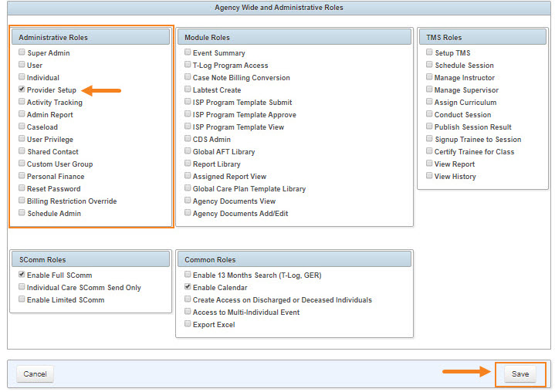The image size is (555, 392).
Task: Enable the Event Summary module role
Action: tap(188, 53)
